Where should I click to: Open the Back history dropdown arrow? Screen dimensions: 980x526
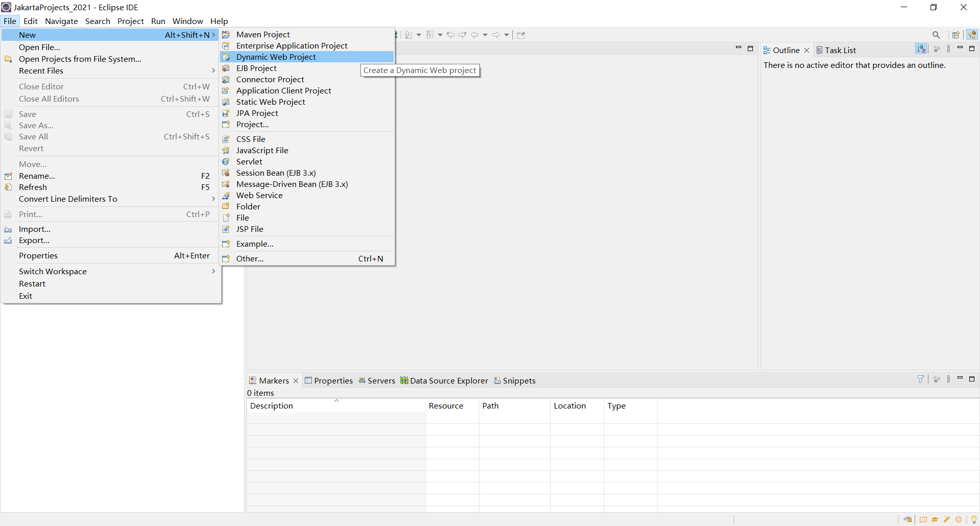pos(485,35)
